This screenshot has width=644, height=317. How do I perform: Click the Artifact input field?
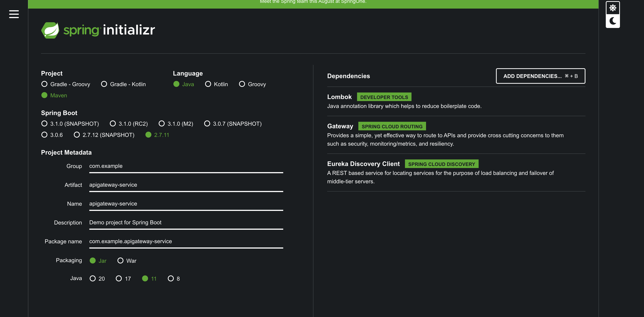point(186,185)
